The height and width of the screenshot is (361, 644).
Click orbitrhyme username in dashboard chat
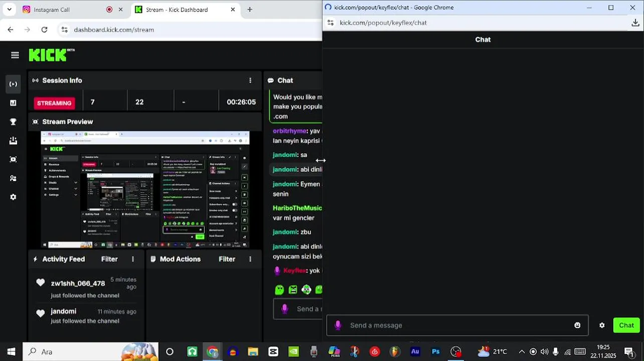click(x=289, y=131)
